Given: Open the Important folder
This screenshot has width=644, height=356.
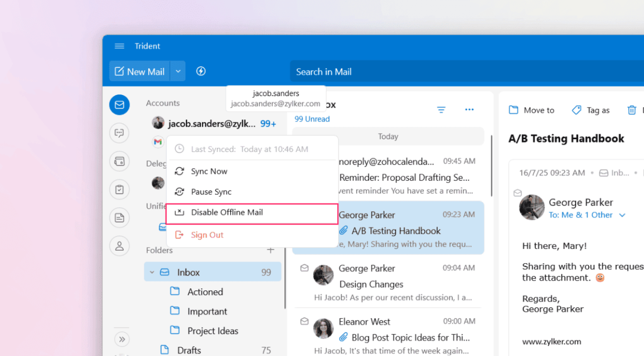Looking at the screenshot, I should point(207,311).
